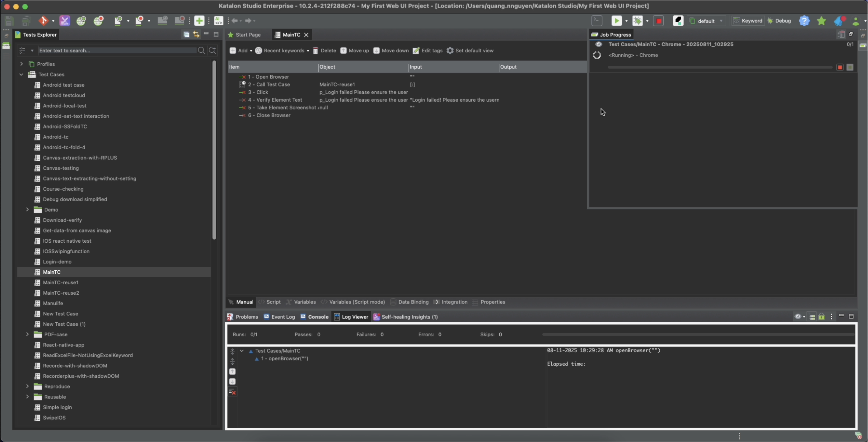Viewport: 868px width, 442px height.
Task: Stop execution with the red square toolbar icon
Action: (x=658, y=21)
